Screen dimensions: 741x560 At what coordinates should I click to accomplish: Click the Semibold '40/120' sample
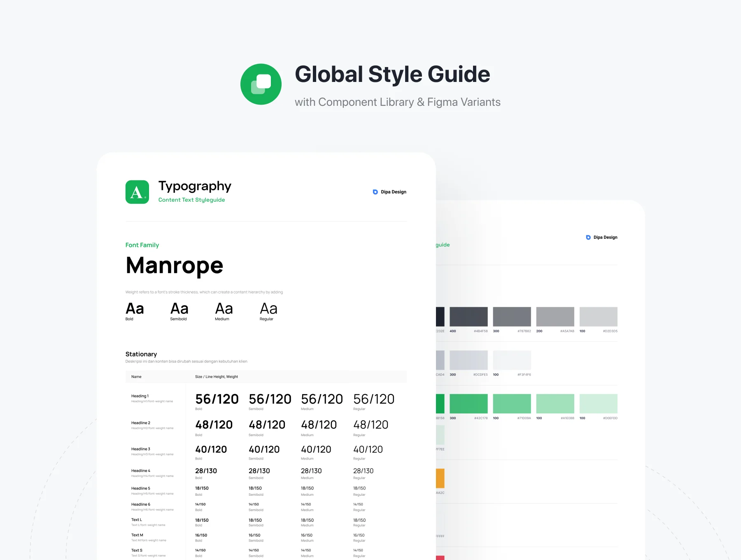pyautogui.click(x=264, y=450)
